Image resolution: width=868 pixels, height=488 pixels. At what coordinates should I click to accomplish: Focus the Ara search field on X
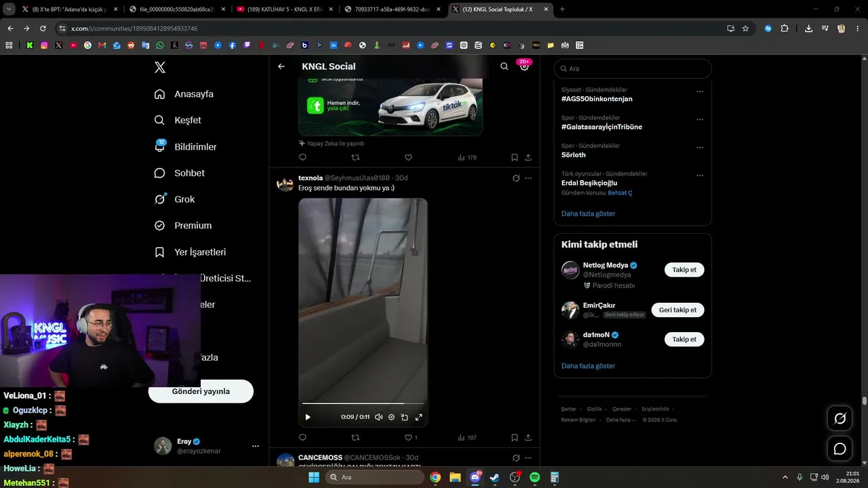click(x=633, y=68)
